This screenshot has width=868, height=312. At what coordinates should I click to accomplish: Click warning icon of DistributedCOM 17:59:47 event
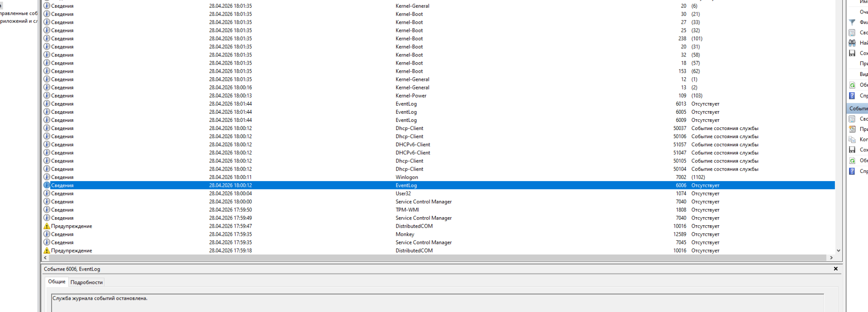[47, 226]
